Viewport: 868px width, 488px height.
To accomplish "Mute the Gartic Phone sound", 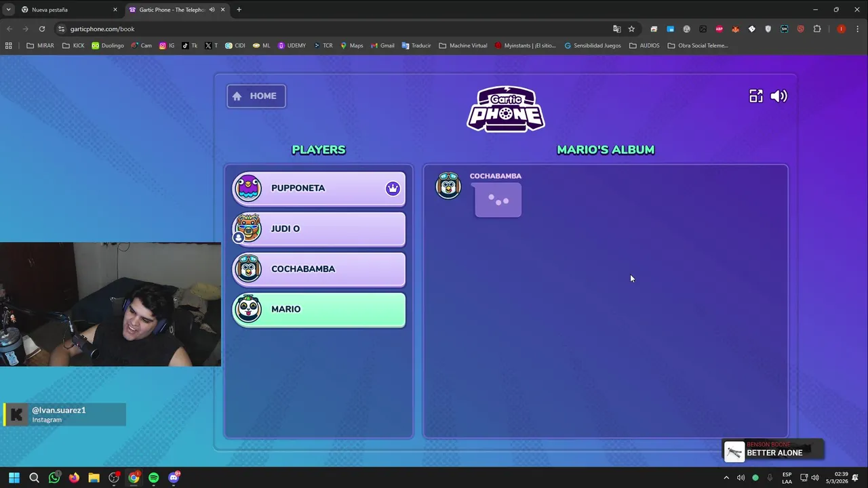I will pos(778,96).
